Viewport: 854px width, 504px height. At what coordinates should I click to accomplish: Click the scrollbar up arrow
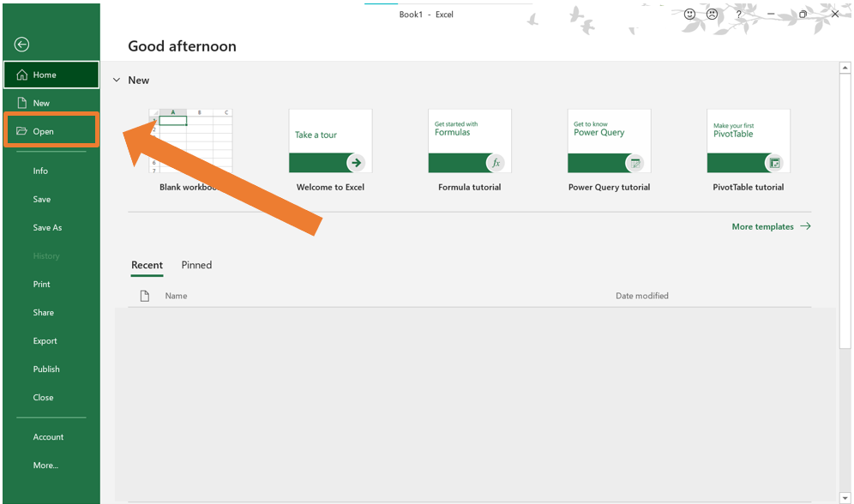click(845, 68)
